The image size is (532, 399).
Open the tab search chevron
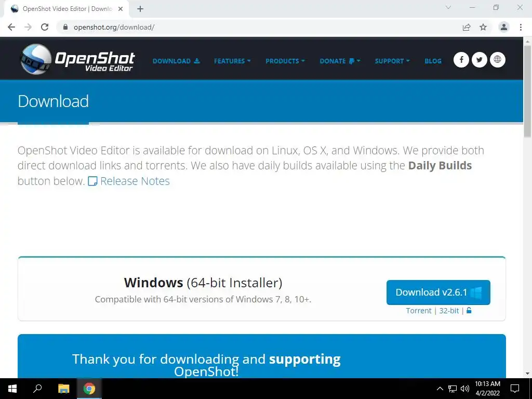point(448,7)
